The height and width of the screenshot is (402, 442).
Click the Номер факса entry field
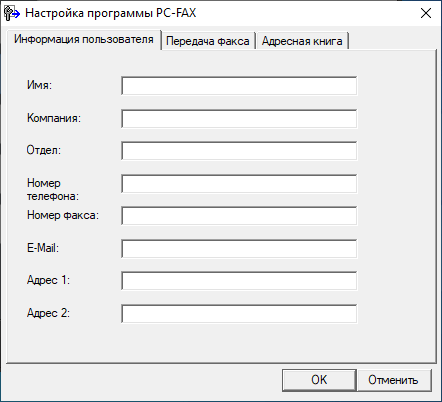pyautogui.click(x=239, y=216)
